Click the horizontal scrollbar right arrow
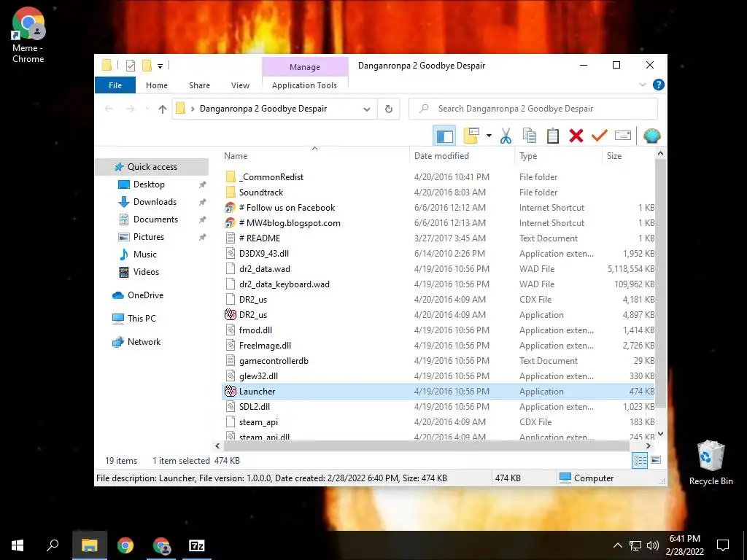 point(648,446)
